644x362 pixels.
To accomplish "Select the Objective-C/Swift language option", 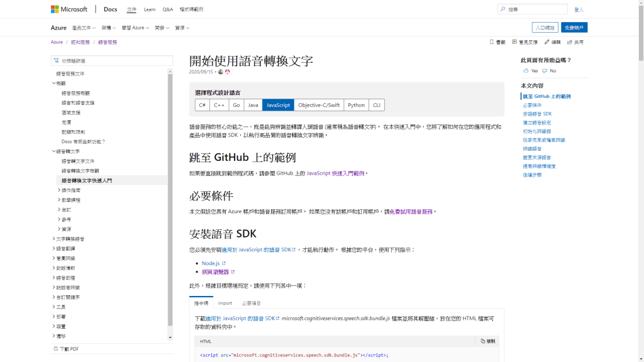I will pos(319,105).
